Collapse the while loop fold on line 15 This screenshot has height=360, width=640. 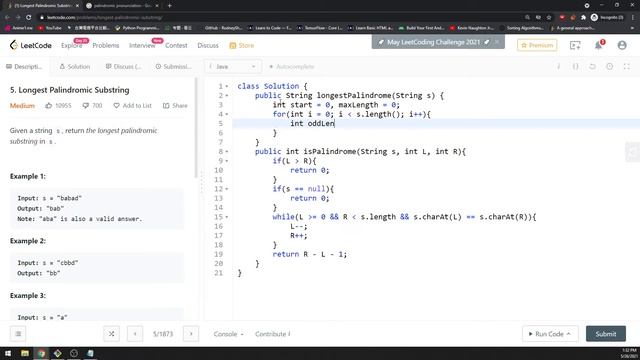coord(227,217)
